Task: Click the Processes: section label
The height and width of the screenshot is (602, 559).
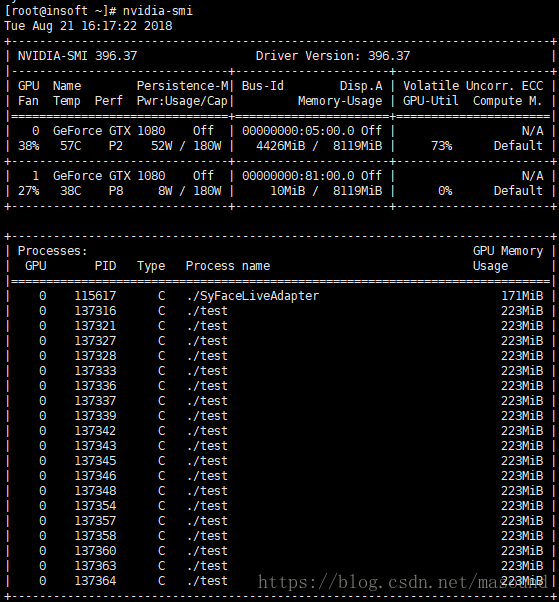Action: 53,251
